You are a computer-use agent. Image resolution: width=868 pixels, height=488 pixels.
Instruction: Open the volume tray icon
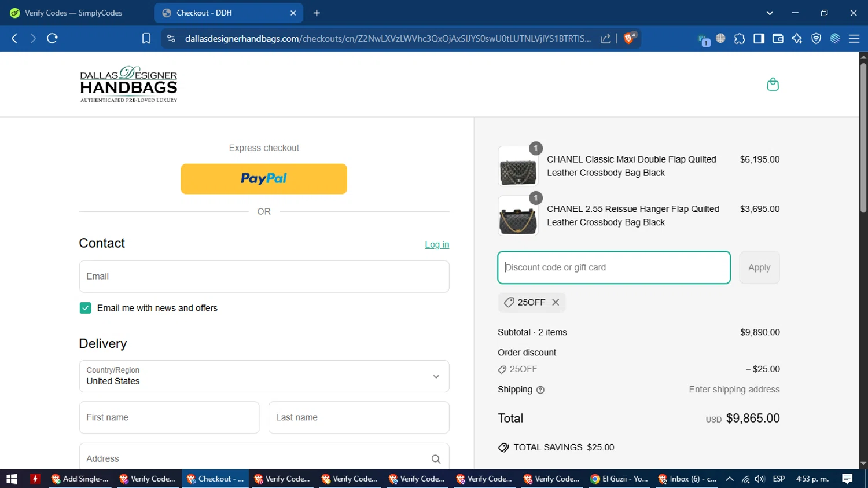pos(760,479)
